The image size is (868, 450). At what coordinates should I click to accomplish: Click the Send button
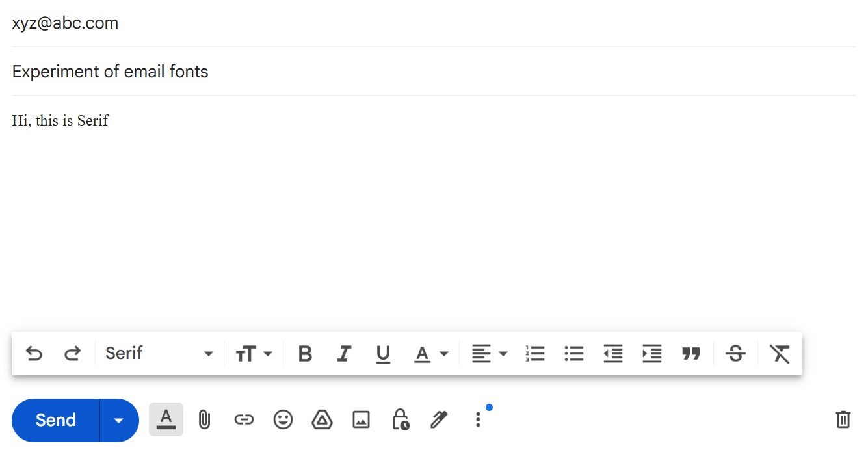(55, 419)
